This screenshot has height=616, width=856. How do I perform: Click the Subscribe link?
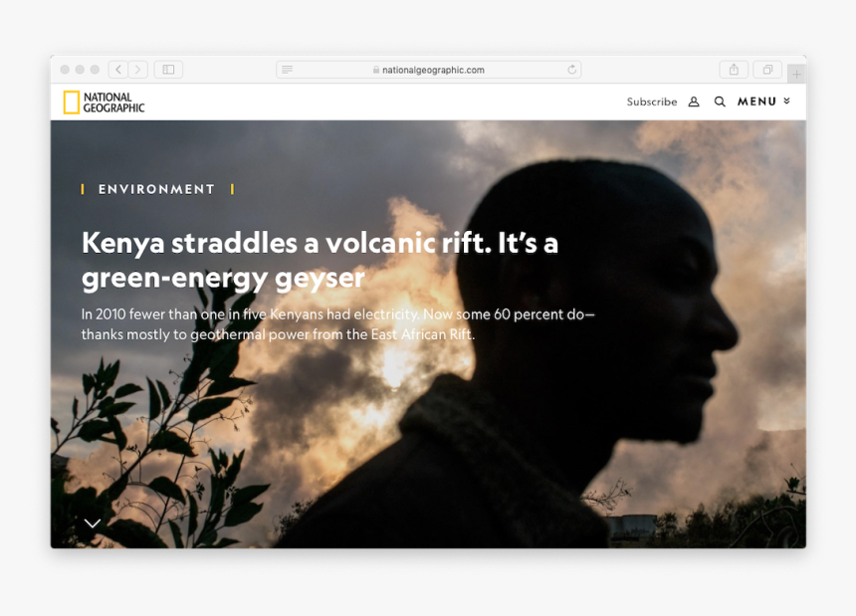[652, 102]
